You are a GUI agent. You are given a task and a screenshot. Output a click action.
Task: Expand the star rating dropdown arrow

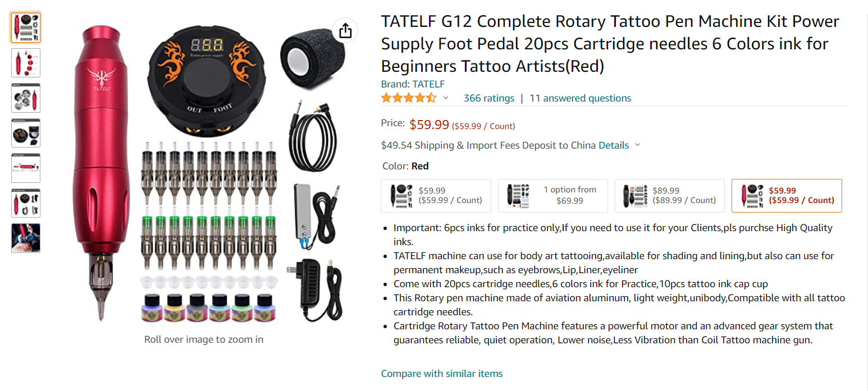pos(446,98)
